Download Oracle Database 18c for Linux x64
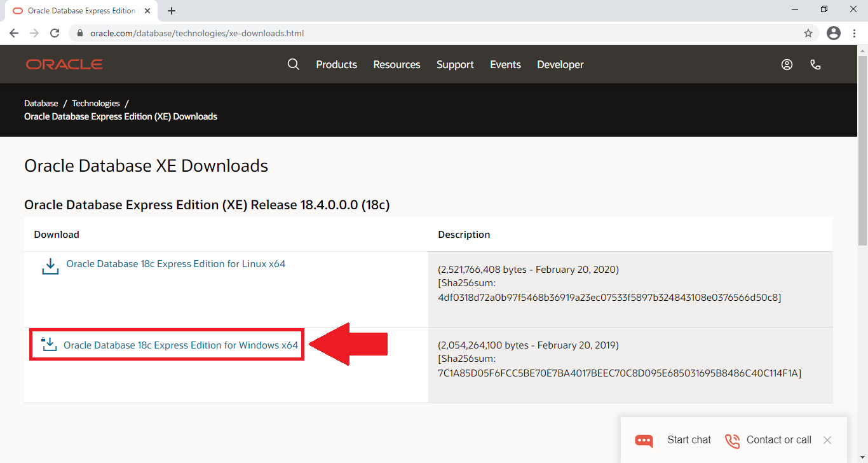Viewport: 868px width, 463px height. tap(176, 264)
